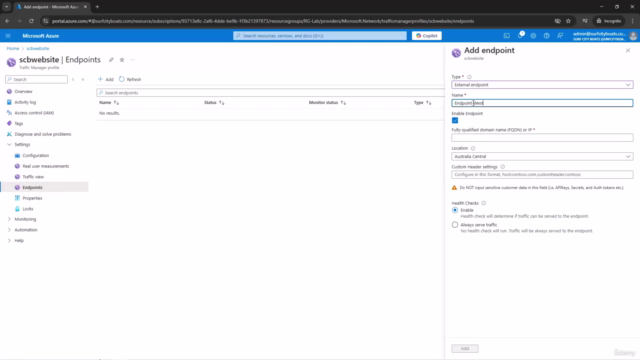Screen dimensions: 640x360
Task: Open Traffic view under Settings
Action: click(33, 177)
